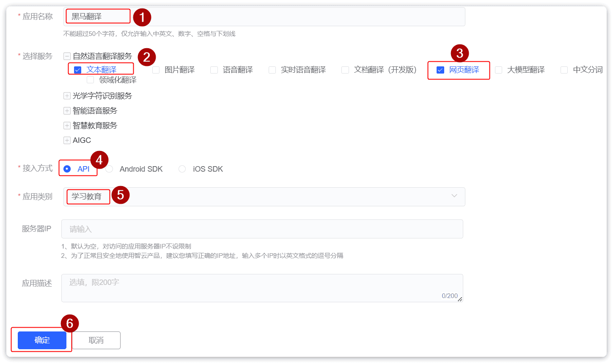Expand the 智慧教育服务 node
Viewport: 613px width, 364px height.
click(67, 126)
